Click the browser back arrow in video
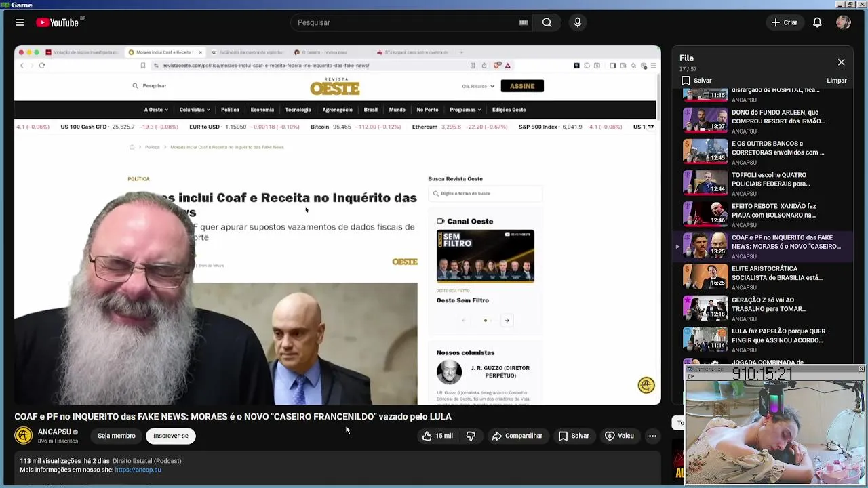The width and height of the screenshot is (868, 488). [22, 66]
